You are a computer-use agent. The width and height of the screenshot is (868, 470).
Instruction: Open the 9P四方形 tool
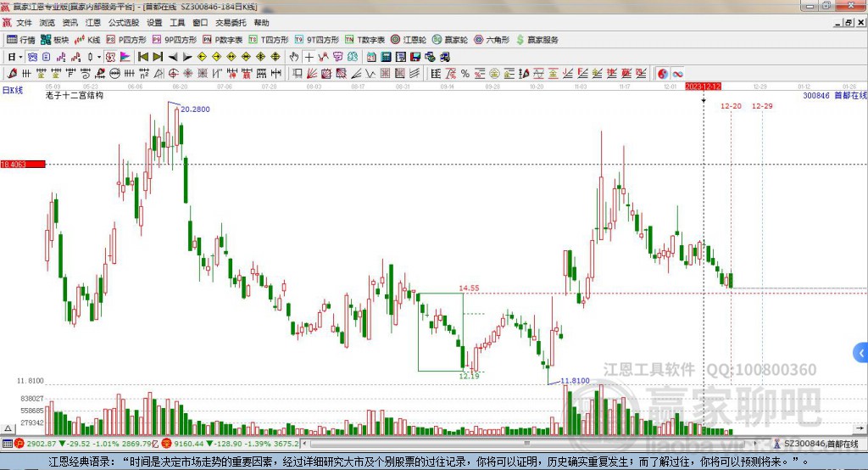click(x=175, y=40)
